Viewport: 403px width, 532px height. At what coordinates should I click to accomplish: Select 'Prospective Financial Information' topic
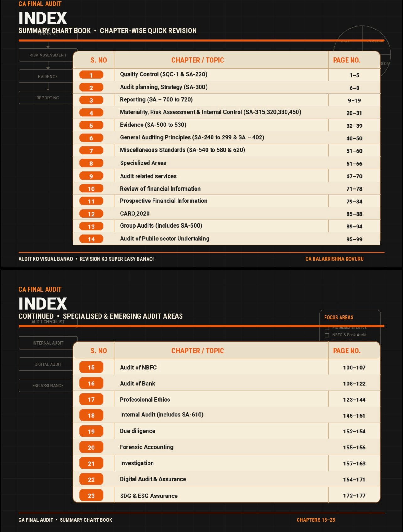[x=164, y=201]
